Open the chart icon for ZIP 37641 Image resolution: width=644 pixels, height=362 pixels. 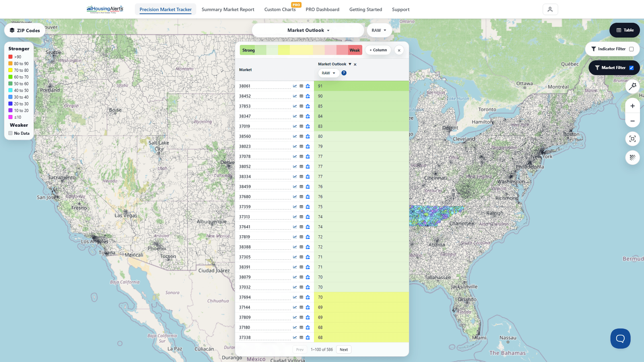295,227
